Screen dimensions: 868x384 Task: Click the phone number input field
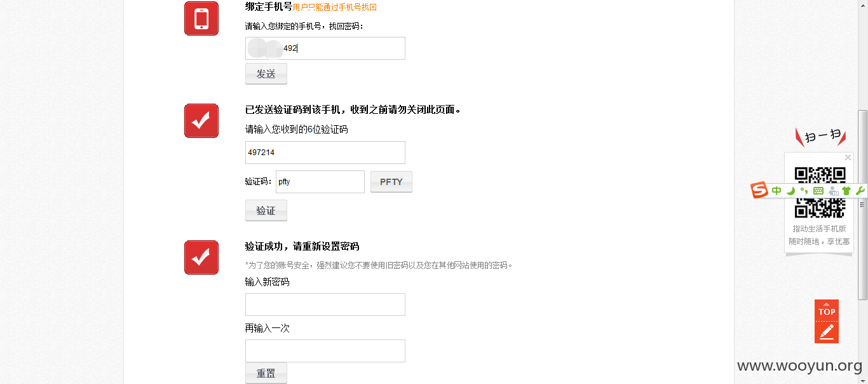(x=325, y=48)
